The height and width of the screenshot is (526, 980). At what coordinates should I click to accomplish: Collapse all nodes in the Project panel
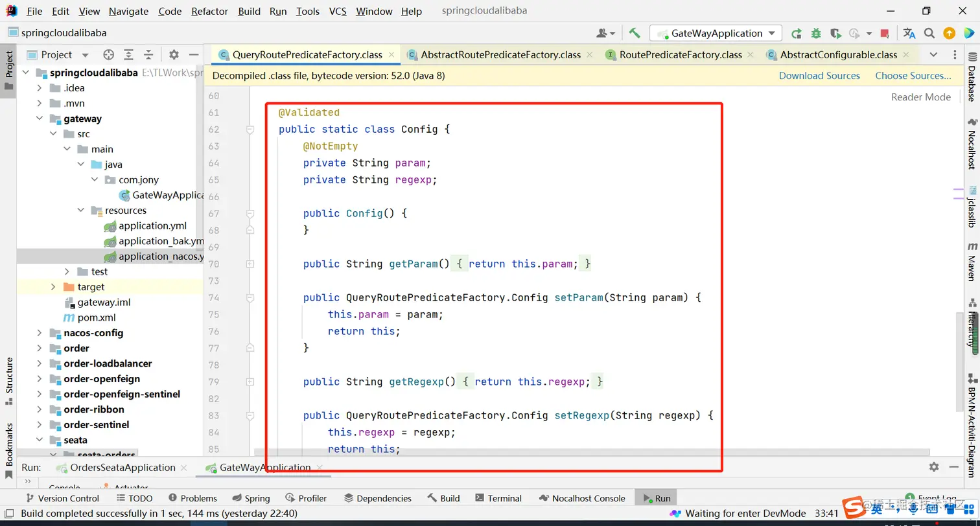click(148, 54)
